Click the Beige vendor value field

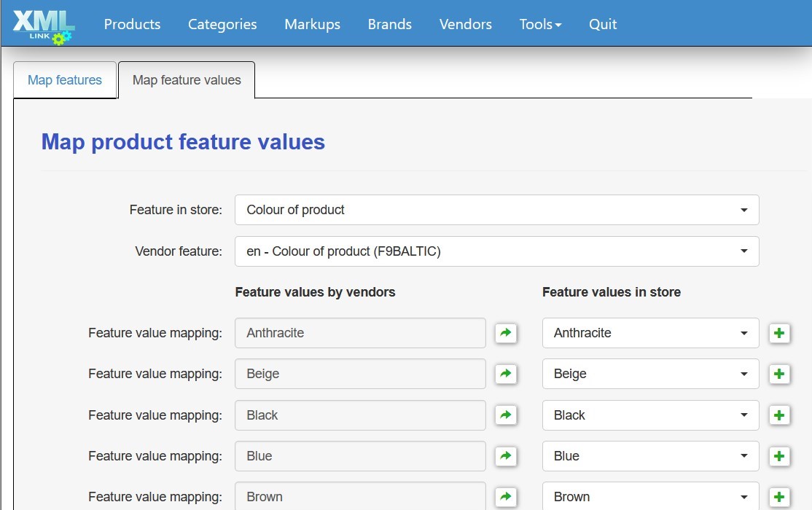[x=360, y=374]
